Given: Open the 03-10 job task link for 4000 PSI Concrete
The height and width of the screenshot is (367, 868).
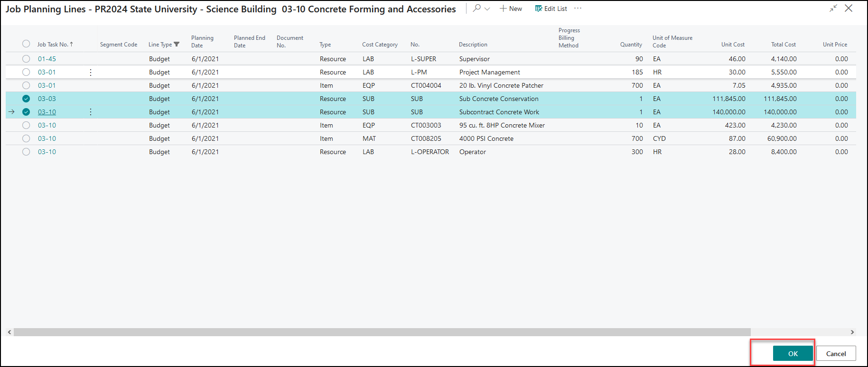Looking at the screenshot, I should click(47, 138).
